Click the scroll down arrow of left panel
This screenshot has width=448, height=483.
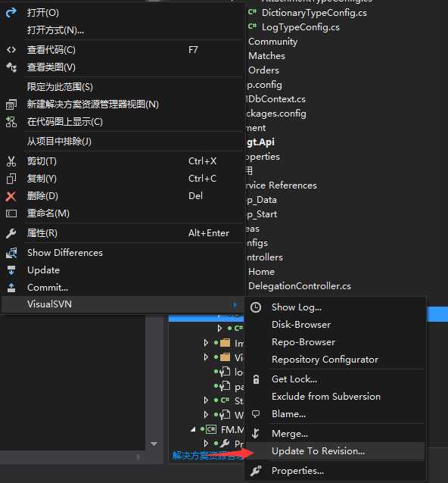154,444
